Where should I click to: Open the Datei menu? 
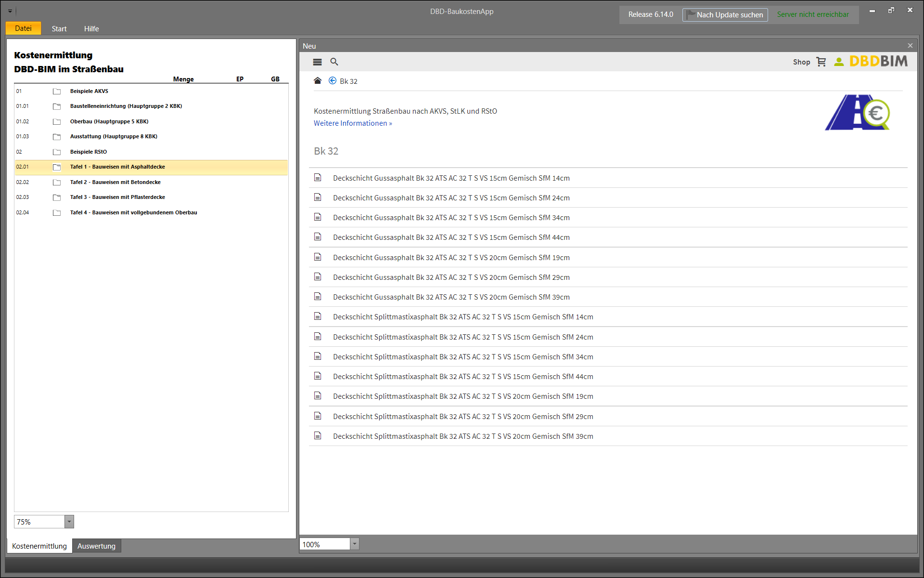23,28
